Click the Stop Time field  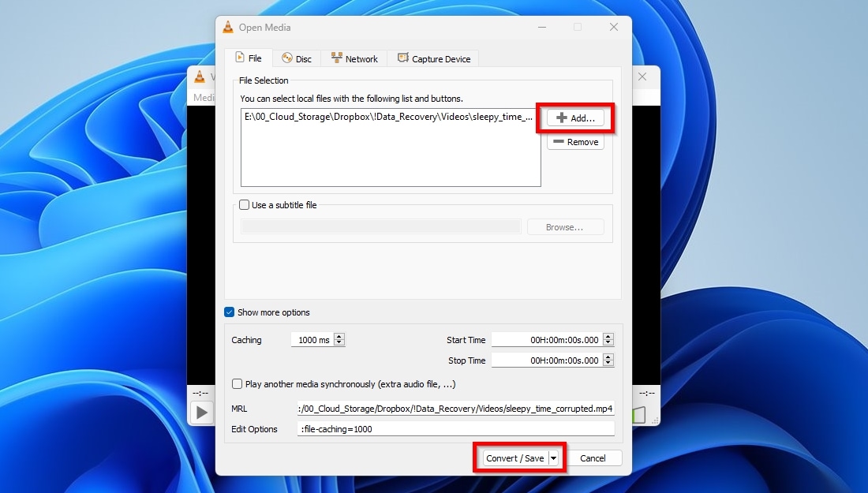[x=547, y=360]
